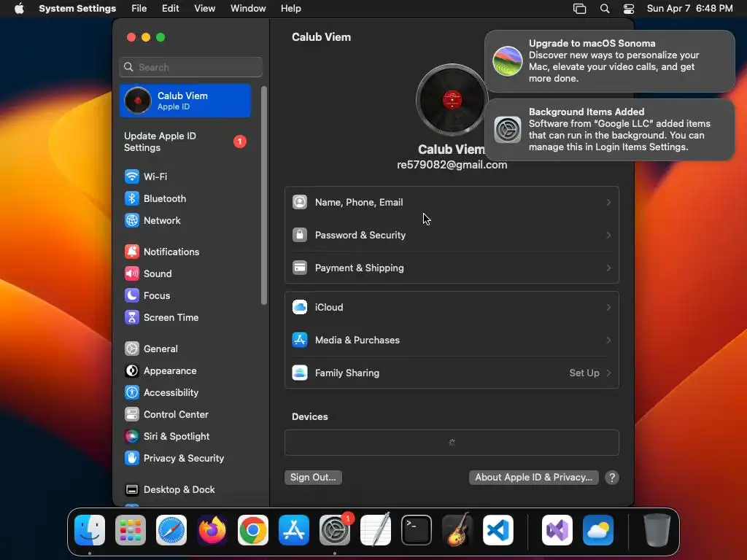Open Finder from the Dock
This screenshot has height=560, width=747.
(x=90, y=530)
